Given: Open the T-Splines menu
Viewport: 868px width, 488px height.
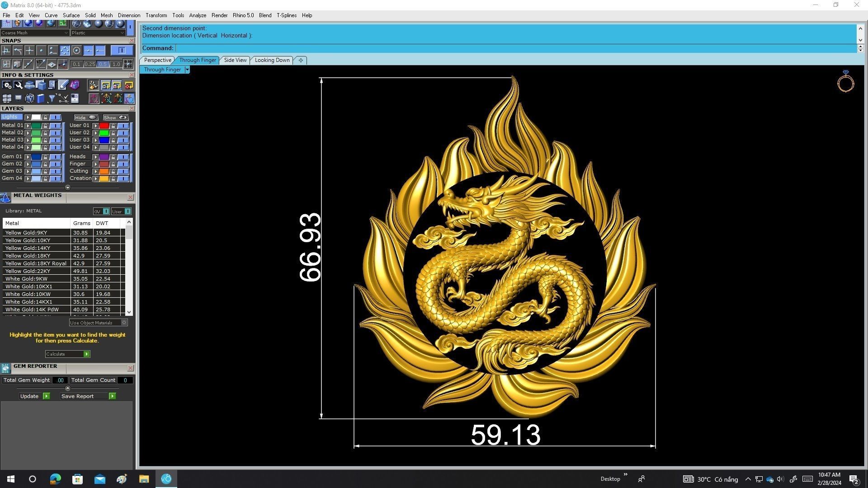Looking at the screenshot, I should [287, 15].
